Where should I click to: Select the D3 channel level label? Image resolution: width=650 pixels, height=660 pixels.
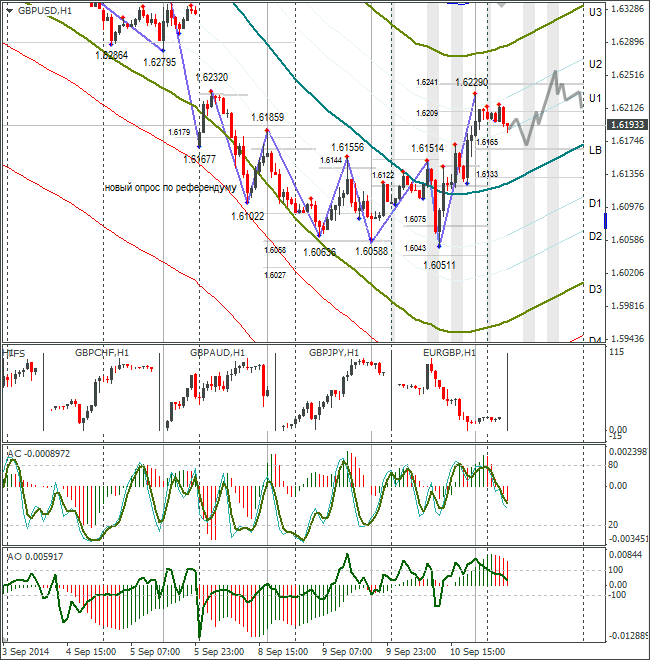tap(595, 289)
